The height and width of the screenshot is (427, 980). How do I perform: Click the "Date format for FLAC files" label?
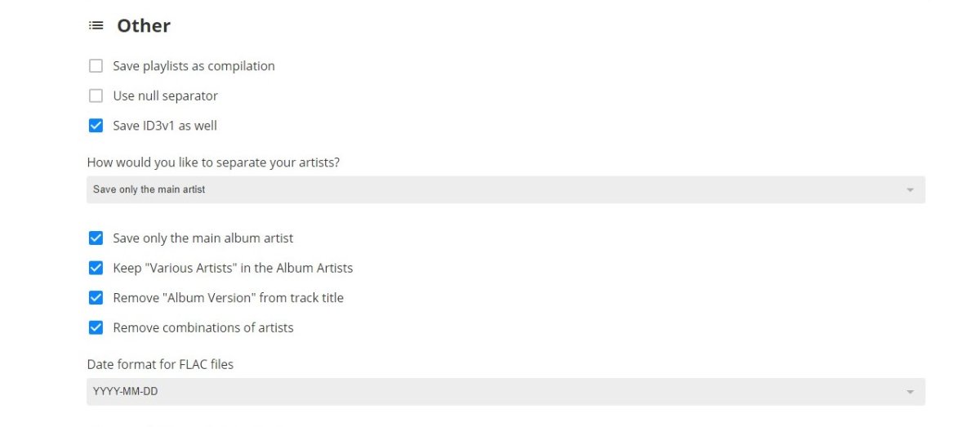(x=160, y=364)
